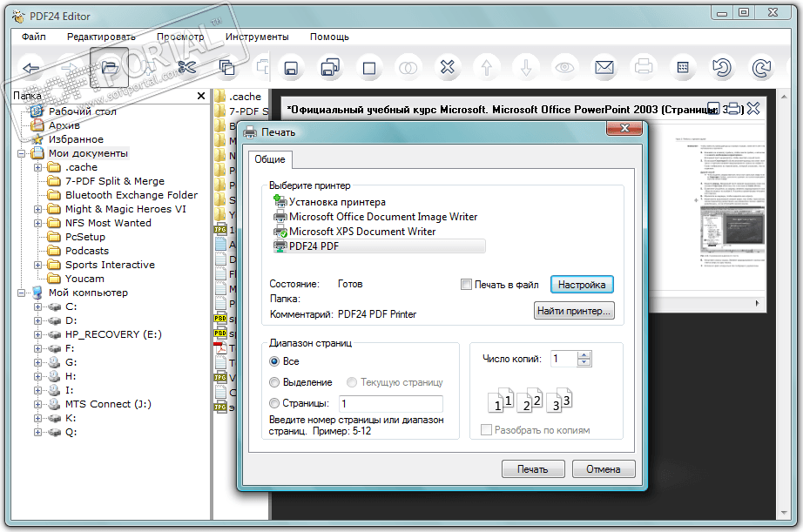Toggle the Разобрать по копиям checkbox

point(487,430)
